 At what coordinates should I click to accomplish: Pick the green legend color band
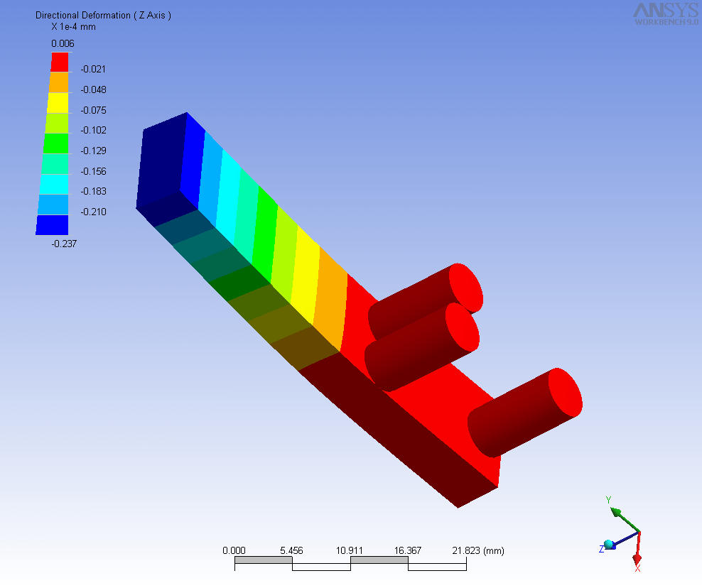click(x=55, y=143)
